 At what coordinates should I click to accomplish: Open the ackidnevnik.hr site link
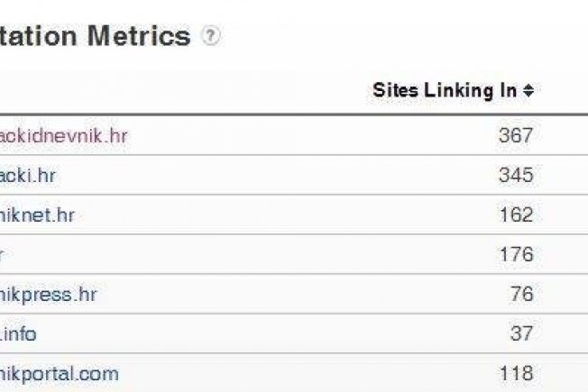(x=63, y=136)
